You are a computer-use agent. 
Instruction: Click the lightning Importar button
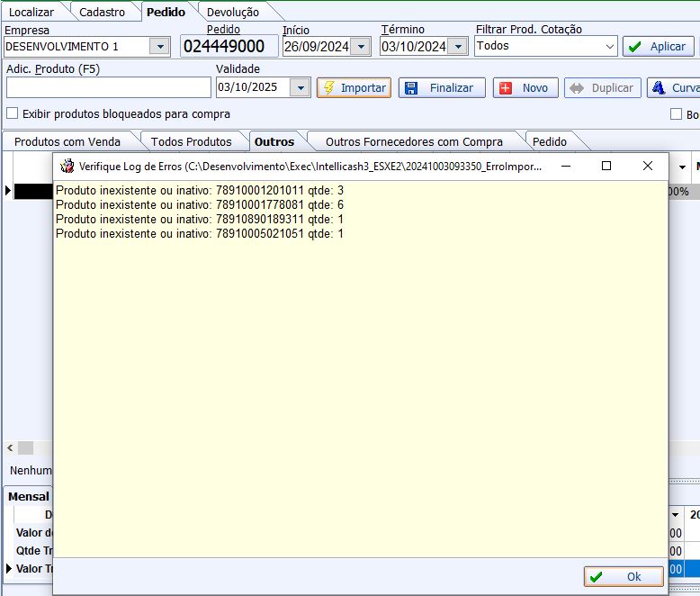point(354,87)
